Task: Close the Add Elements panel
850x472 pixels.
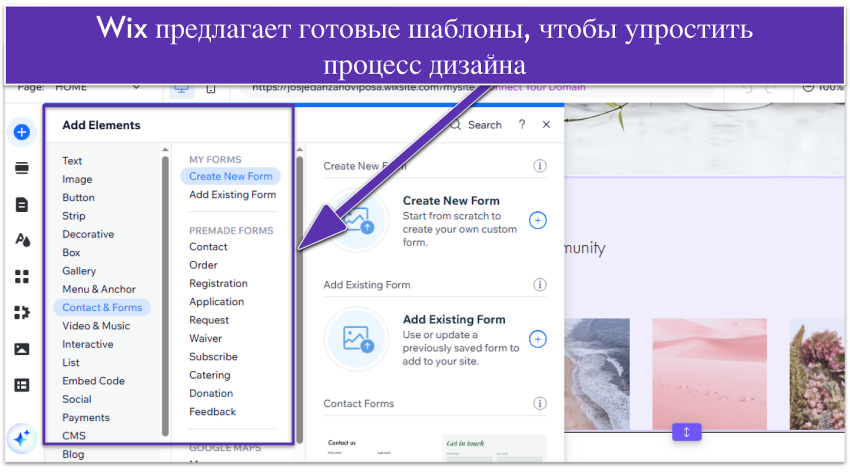Action: coord(546,125)
